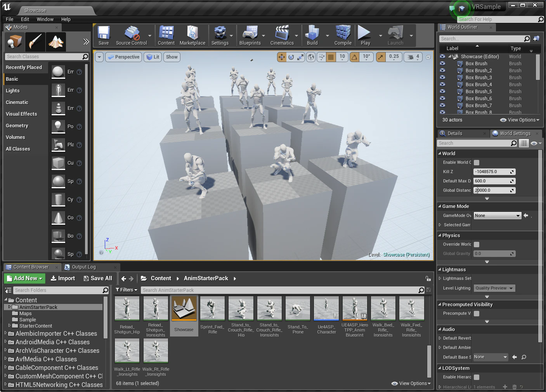Click the Build toolbar icon
Viewport: 546px width, 392px height.
pos(312,35)
